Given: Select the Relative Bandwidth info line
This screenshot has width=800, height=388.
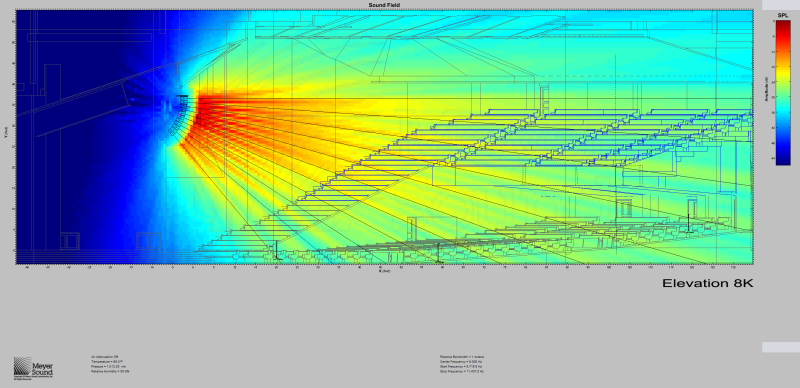Looking at the screenshot, I should coord(462,356).
